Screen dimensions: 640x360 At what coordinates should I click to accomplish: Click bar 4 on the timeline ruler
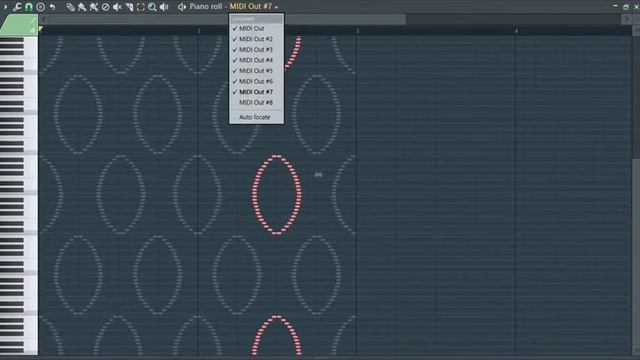[x=516, y=31]
